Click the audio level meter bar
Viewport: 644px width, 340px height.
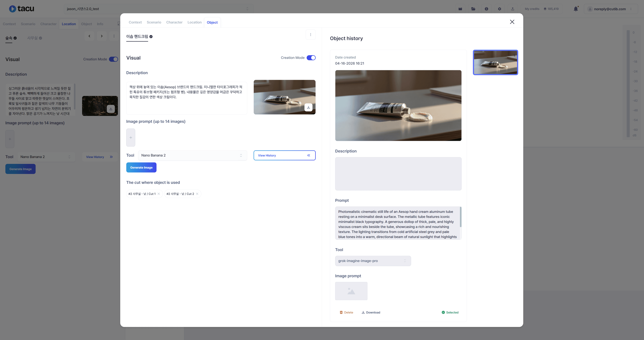point(628,84)
